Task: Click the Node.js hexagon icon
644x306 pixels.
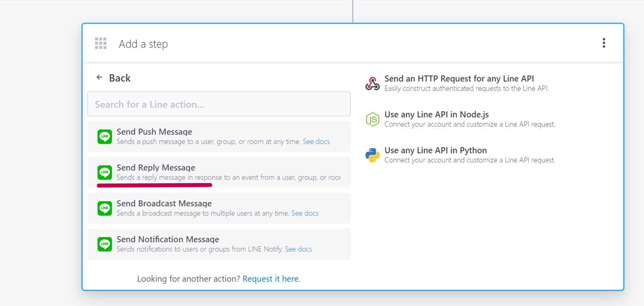Action: click(x=373, y=119)
